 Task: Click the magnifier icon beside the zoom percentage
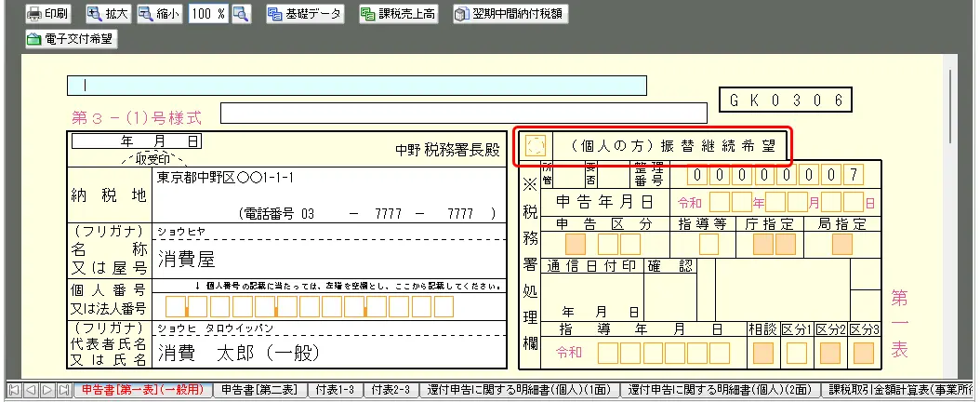click(x=241, y=14)
